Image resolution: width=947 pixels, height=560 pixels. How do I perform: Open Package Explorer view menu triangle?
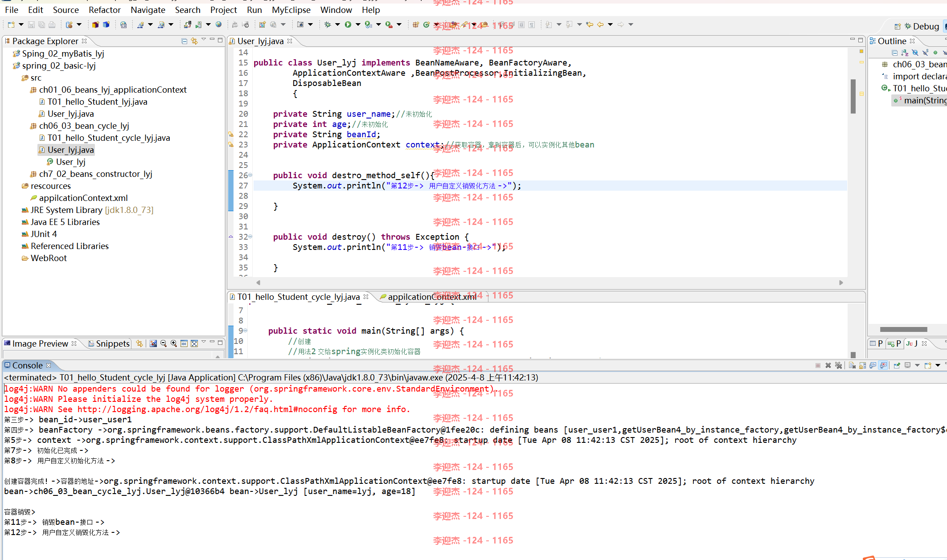pos(204,40)
